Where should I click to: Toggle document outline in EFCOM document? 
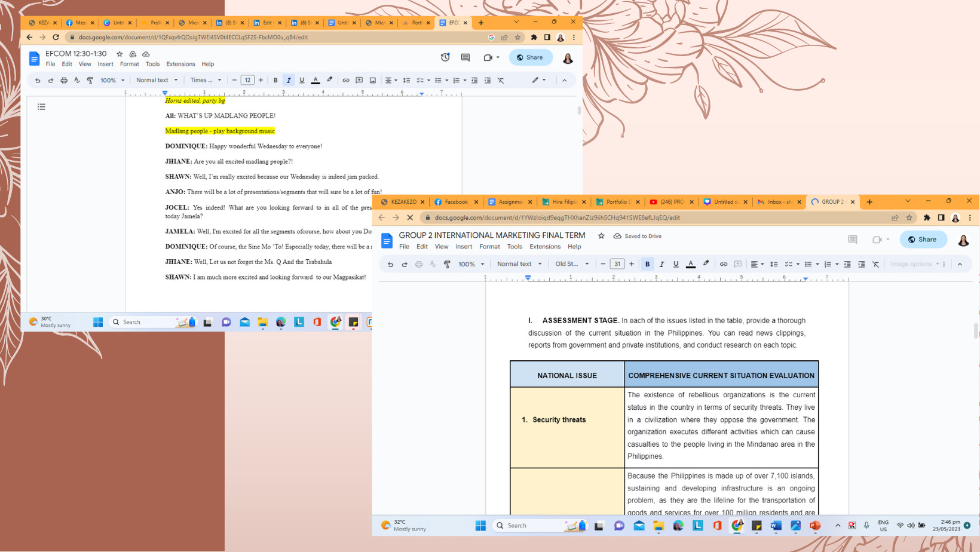[x=41, y=107]
